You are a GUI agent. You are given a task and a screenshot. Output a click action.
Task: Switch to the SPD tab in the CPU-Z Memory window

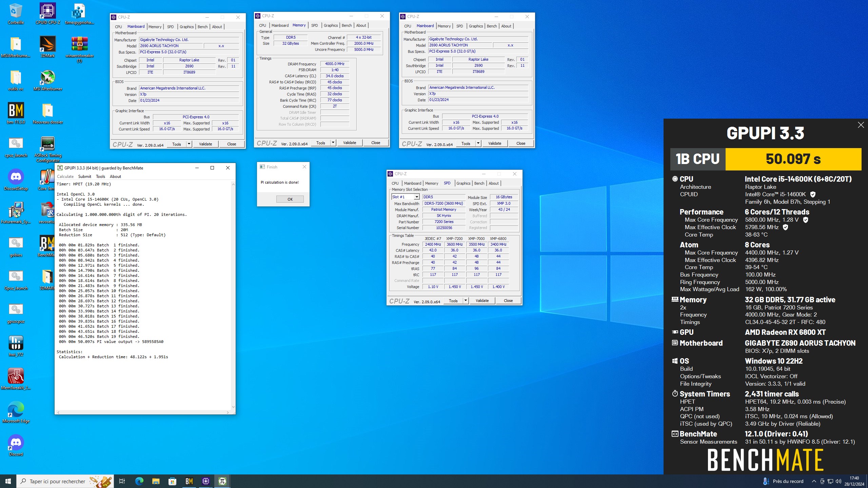coord(314,25)
